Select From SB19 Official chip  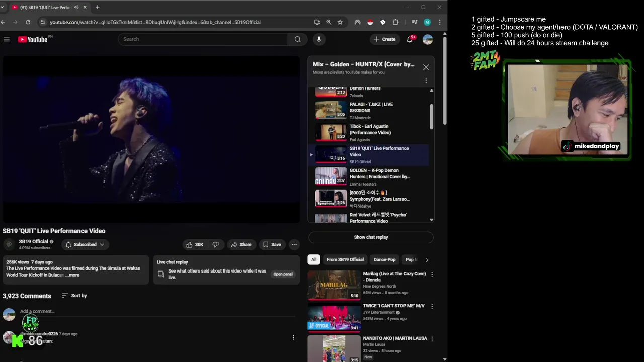click(345, 260)
